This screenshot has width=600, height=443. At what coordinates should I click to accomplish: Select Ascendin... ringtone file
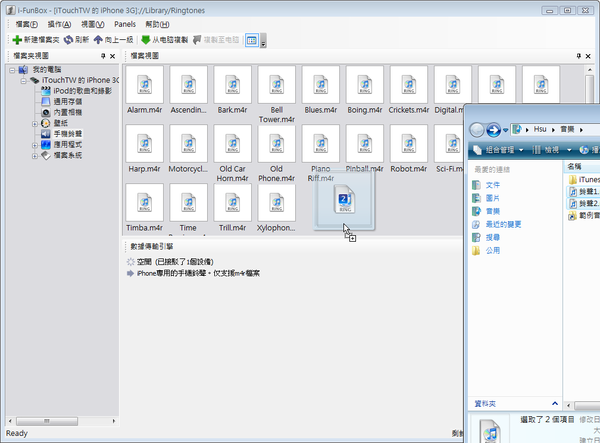(189, 90)
